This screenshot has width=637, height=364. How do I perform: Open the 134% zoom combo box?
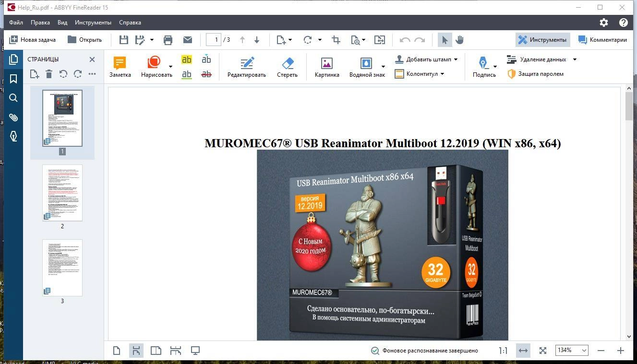click(572, 351)
